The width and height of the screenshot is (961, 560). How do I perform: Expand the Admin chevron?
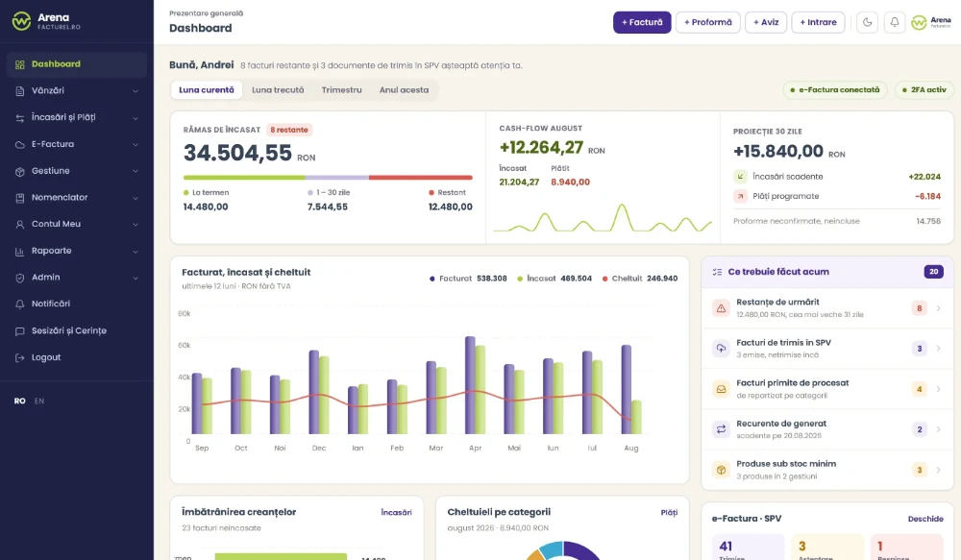pyautogui.click(x=136, y=278)
